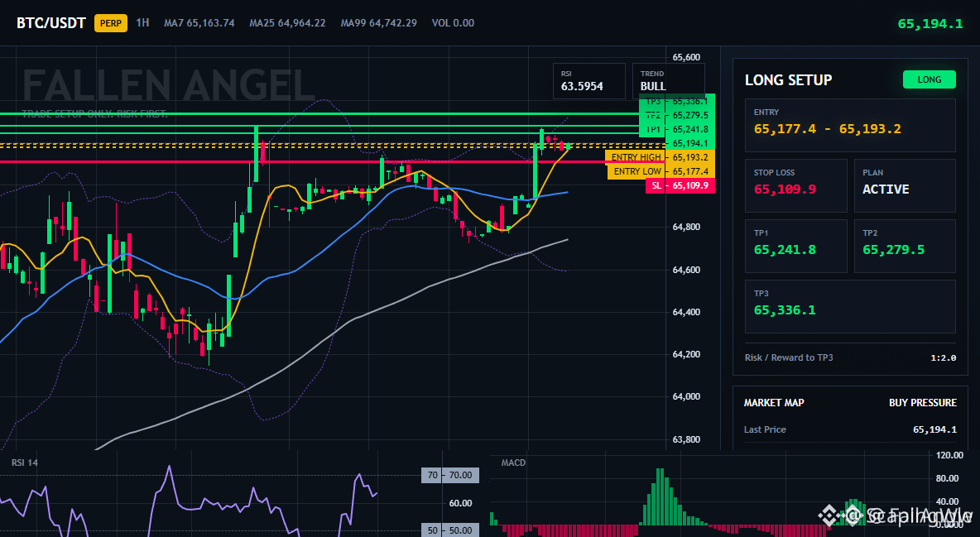Click the TP1 green price tag
980x537 pixels.
point(677,129)
